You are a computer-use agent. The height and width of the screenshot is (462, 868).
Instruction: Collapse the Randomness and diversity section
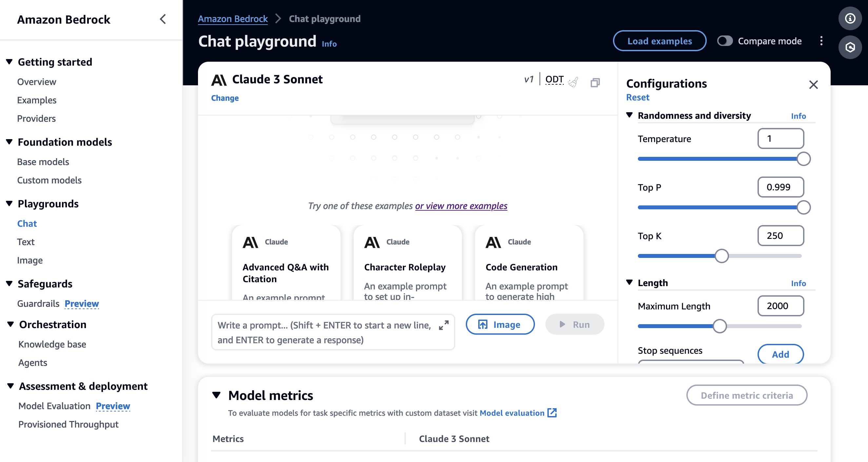click(629, 115)
